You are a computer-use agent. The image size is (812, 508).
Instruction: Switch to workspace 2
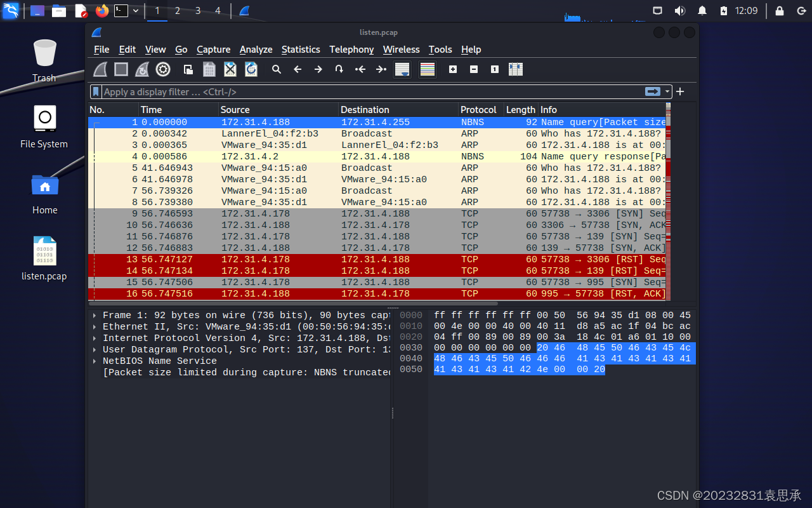[x=177, y=11]
